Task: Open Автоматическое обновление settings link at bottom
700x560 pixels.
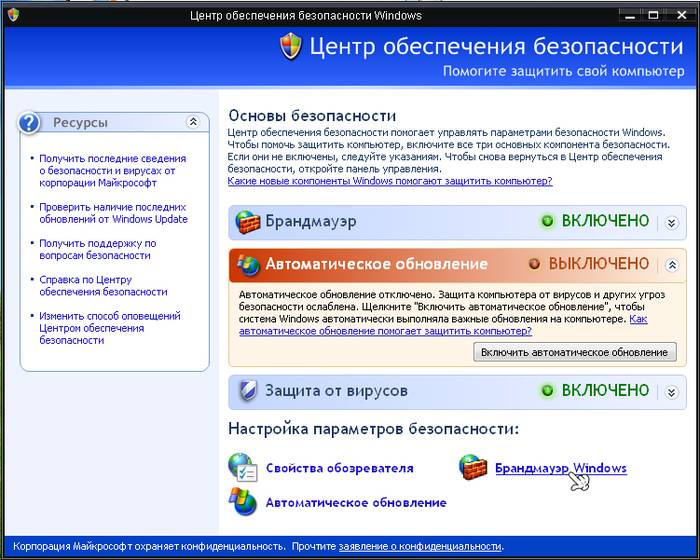Action: point(356,502)
